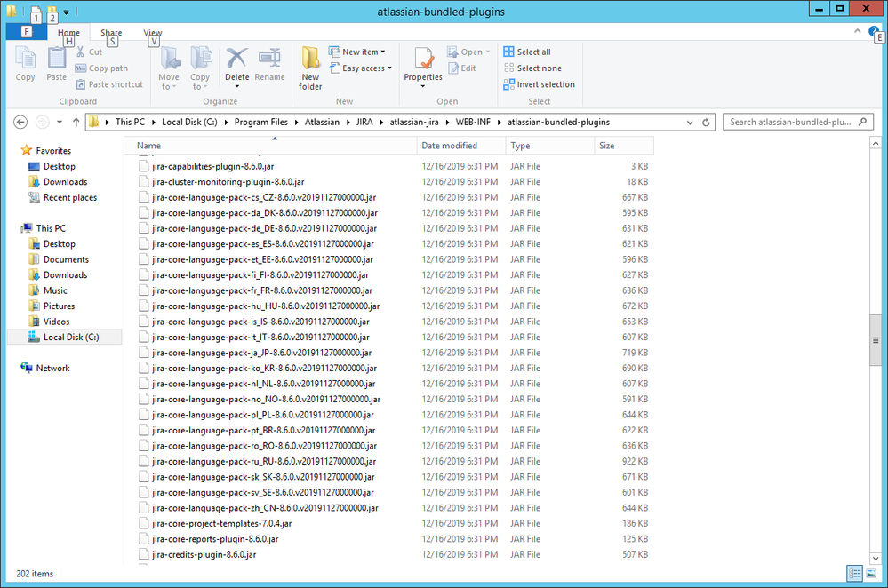Image resolution: width=888 pixels, height=588 pixels.
Task: Click WEB-INF in the address path
Action: pos(473,123)
